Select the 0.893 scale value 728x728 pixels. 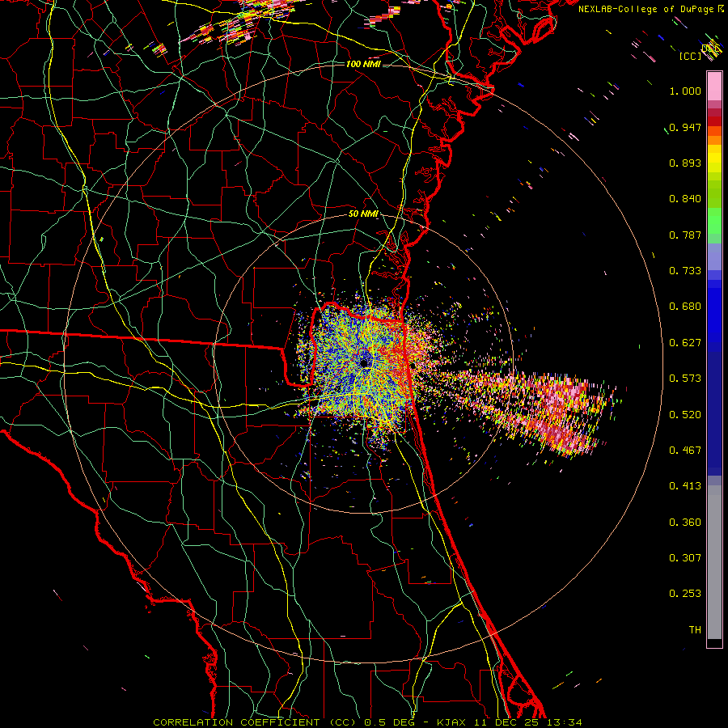tap(685, 163)
